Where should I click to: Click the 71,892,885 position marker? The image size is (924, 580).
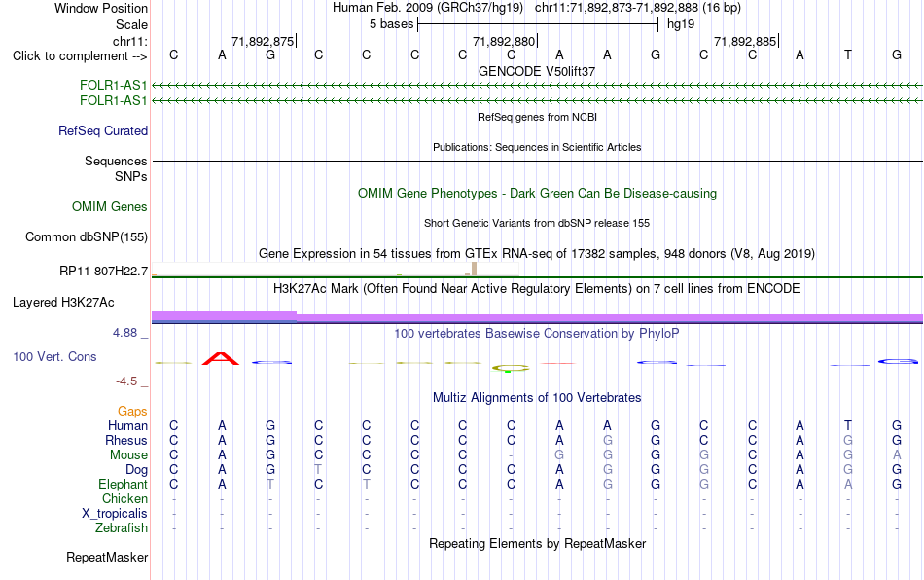pyautogui.click(x=745, y=41)
